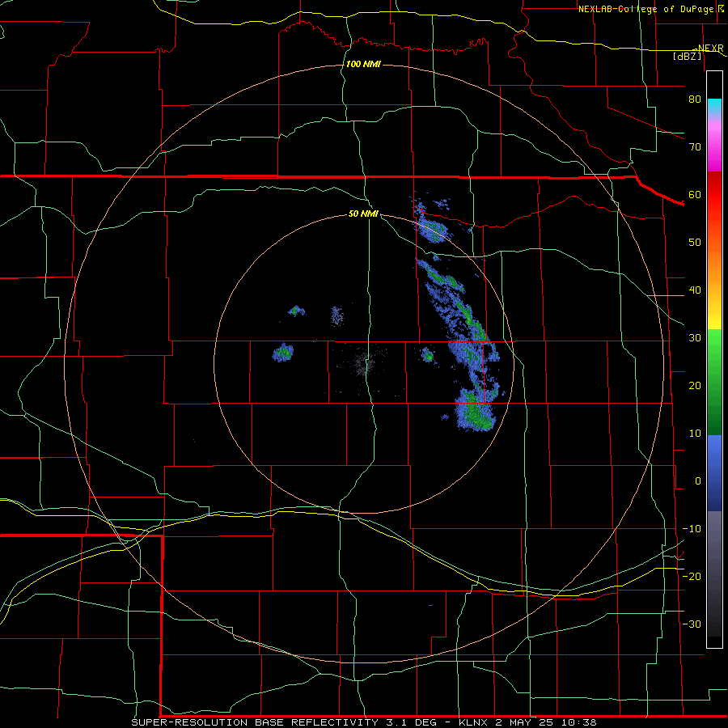Click the green segment of the color bar

click(714, 382)
